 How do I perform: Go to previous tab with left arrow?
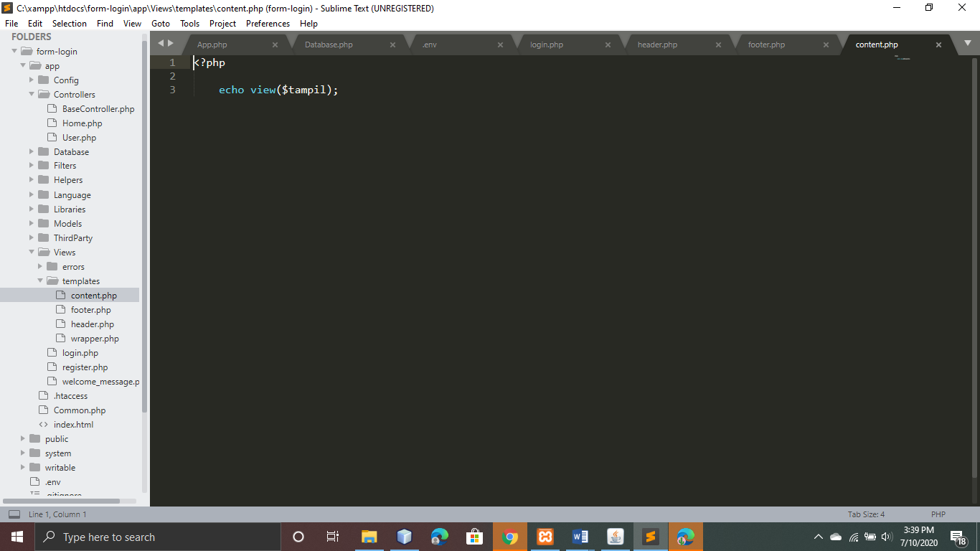pos(161,44)
